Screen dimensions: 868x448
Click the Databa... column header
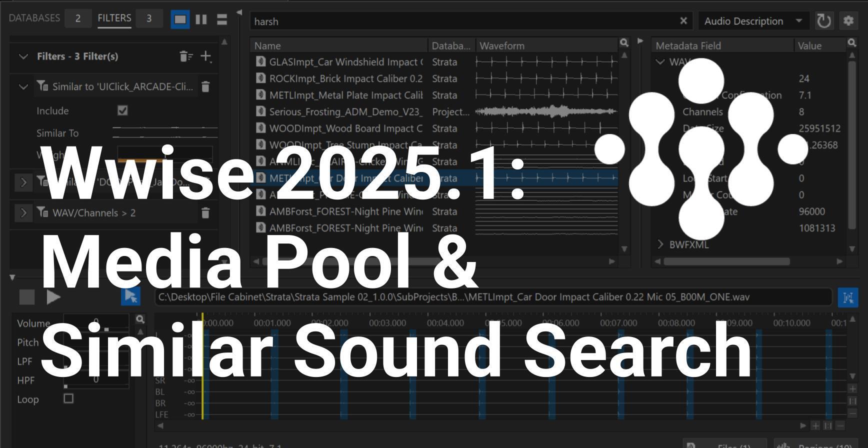[451, 45]
